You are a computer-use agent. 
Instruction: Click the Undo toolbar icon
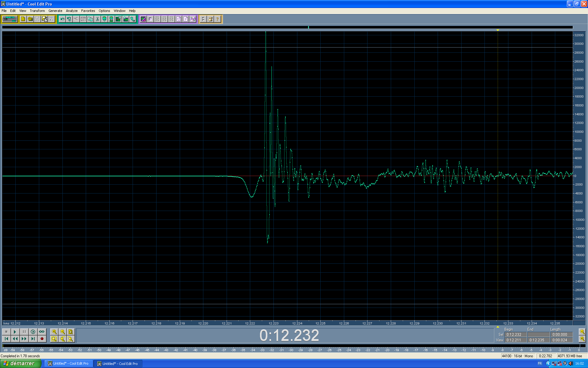62,19
